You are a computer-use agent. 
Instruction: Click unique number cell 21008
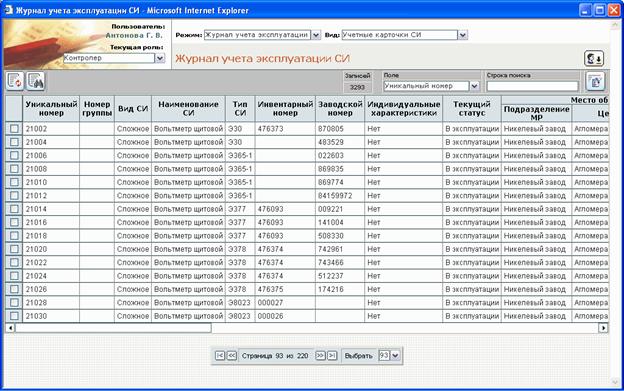tap(36, 169)
